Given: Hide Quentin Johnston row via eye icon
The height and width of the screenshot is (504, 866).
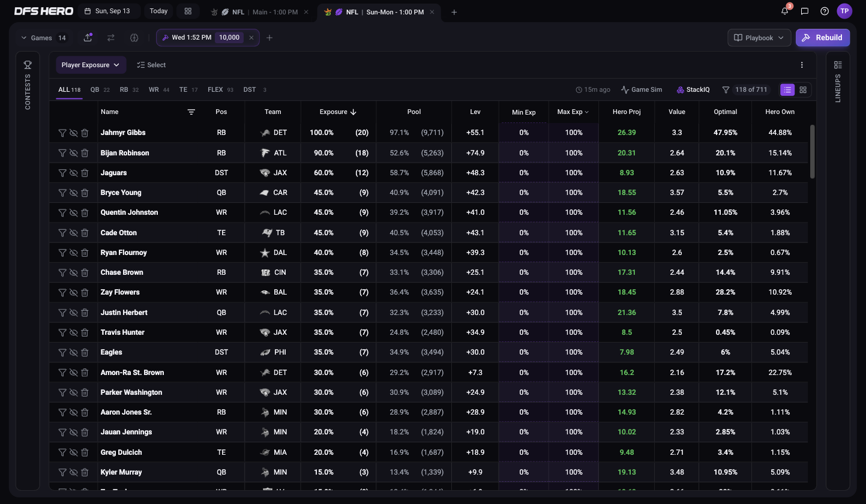Looking at the screenshot, I should point(74,212).
